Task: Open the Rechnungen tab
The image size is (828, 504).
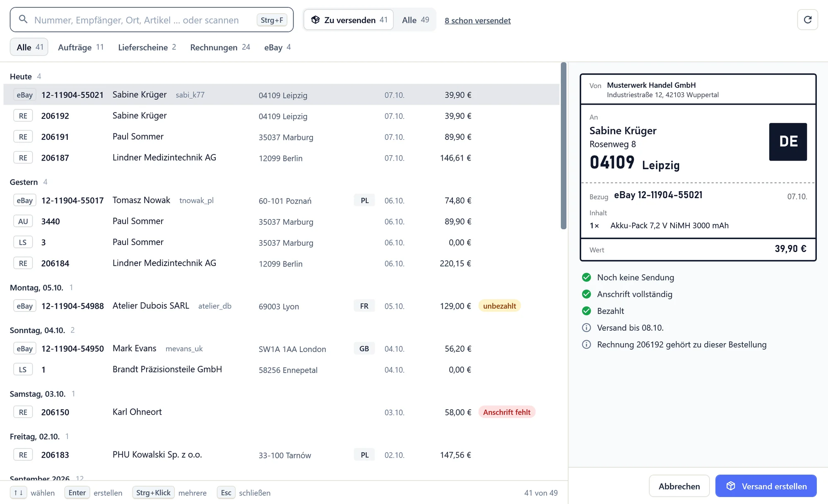Action: [220, 47]
